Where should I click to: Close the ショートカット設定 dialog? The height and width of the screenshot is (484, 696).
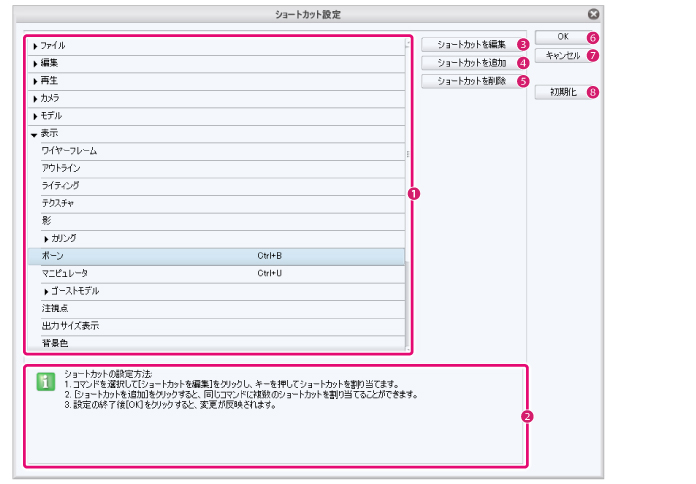(593, 14)
